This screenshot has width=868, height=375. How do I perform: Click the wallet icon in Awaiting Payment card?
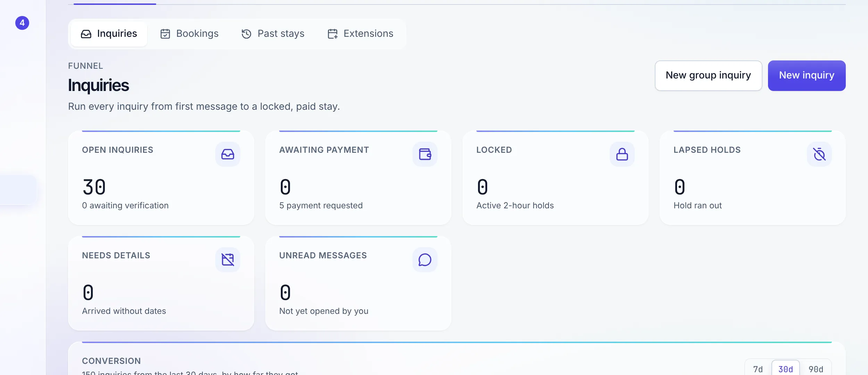[425, 154]
